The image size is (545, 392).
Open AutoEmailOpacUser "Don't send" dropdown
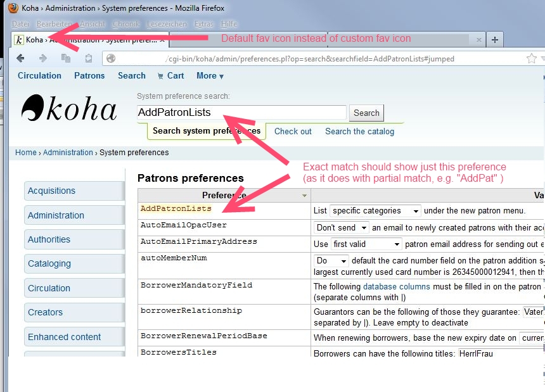point(342,227)
